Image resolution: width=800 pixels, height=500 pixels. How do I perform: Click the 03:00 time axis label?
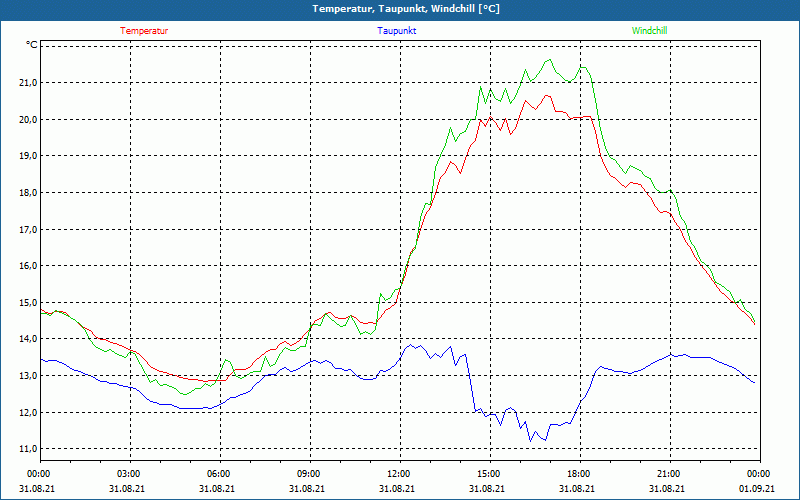pos(130,474)
